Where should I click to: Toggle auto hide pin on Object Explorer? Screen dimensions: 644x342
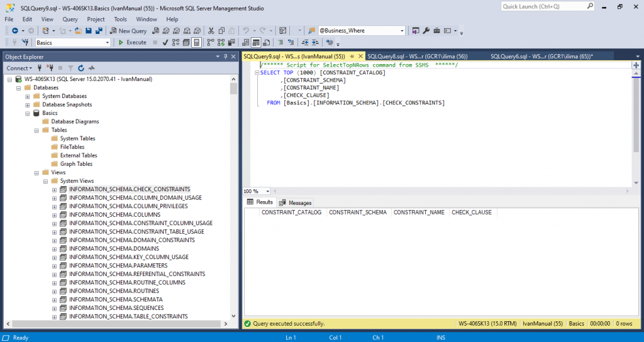[226, 57]
